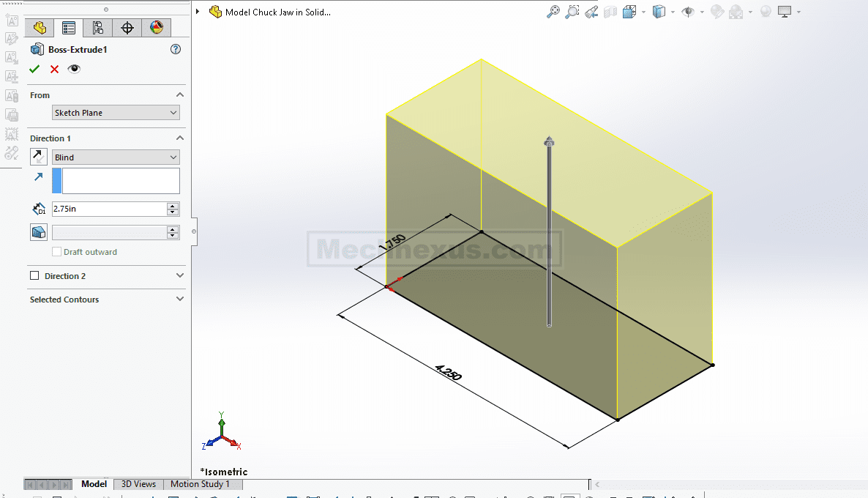Select the 1.750 dimension text

[x=392, y=243]
